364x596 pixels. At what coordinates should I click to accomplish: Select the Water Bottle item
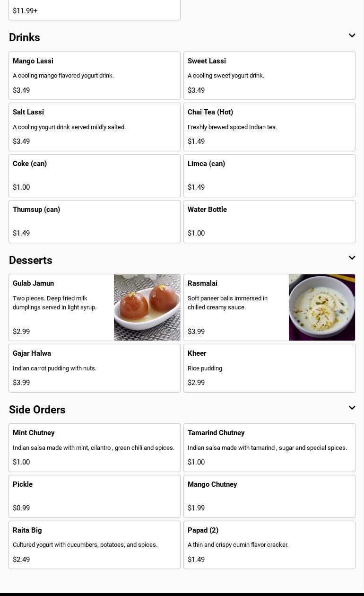coord(269,221)
